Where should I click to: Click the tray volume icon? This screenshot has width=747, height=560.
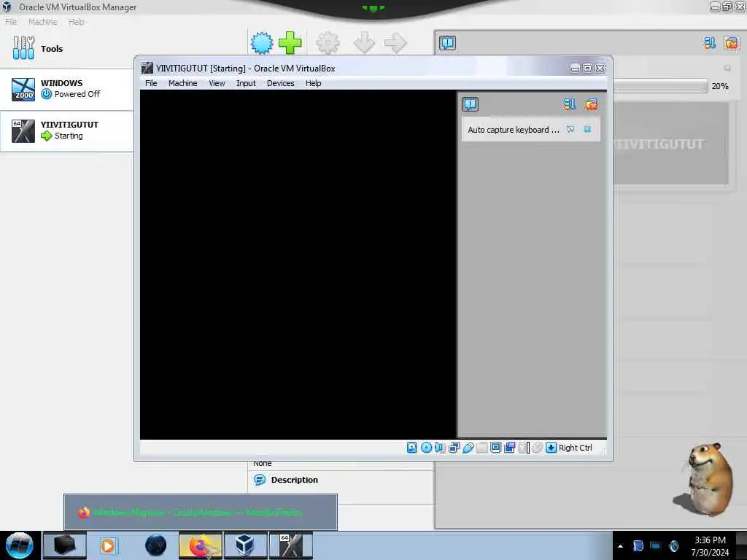pos(673,546)
